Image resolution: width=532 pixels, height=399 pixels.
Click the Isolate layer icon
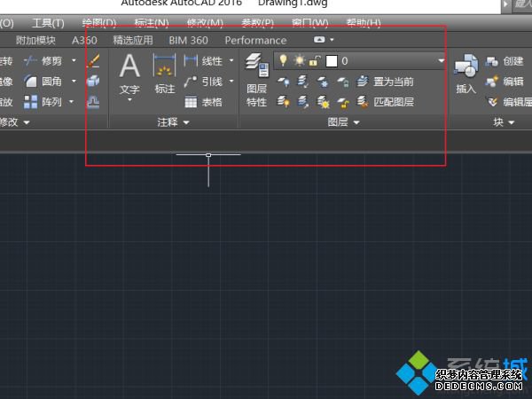pos(303,82)
